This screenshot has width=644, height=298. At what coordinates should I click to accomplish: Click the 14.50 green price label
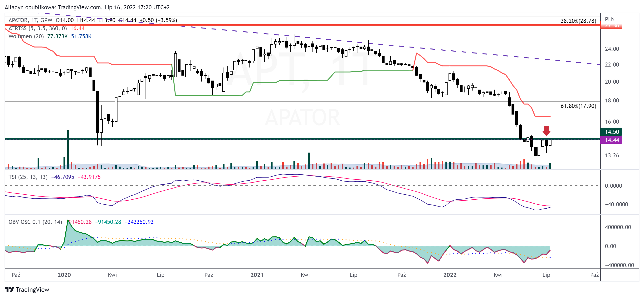pyautogui.click(x=611, y=132)
